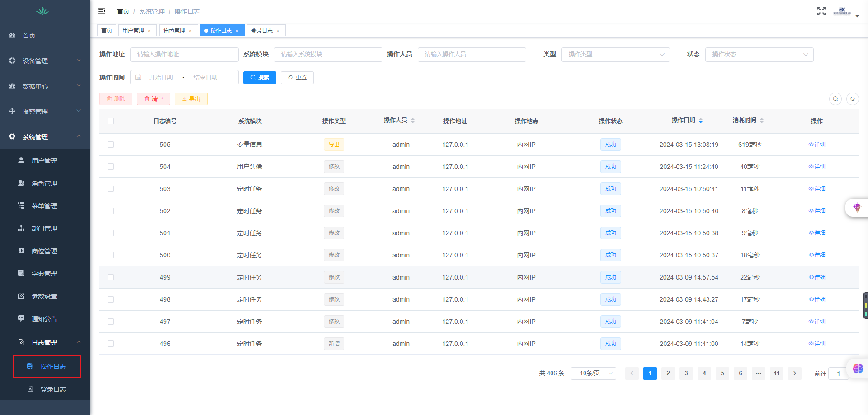868x415 pixels.
Task: Click the 数据中心 sidebar icon
Action: [x=12, y=86]
